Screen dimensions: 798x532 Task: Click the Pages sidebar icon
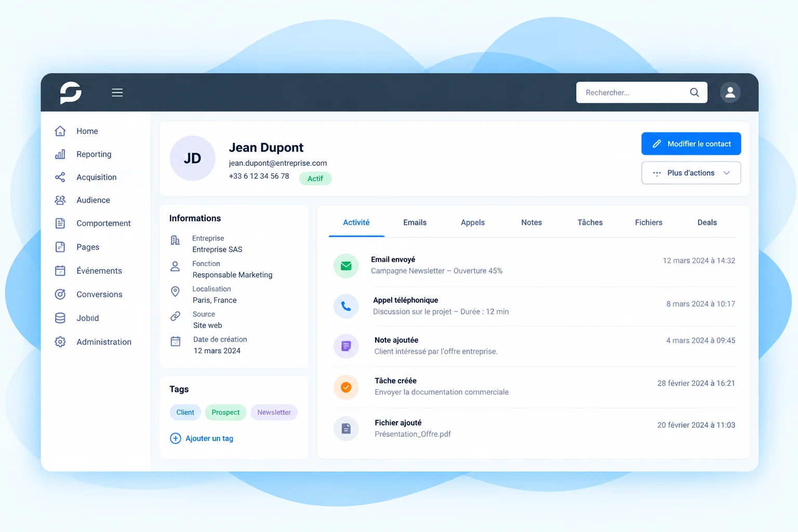point(60,247)
